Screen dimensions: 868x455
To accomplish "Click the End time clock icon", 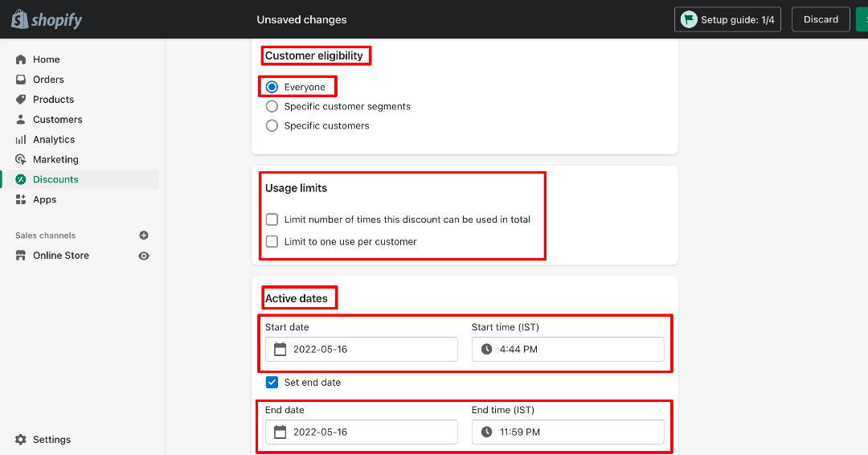I will click(x=486, y=432).
